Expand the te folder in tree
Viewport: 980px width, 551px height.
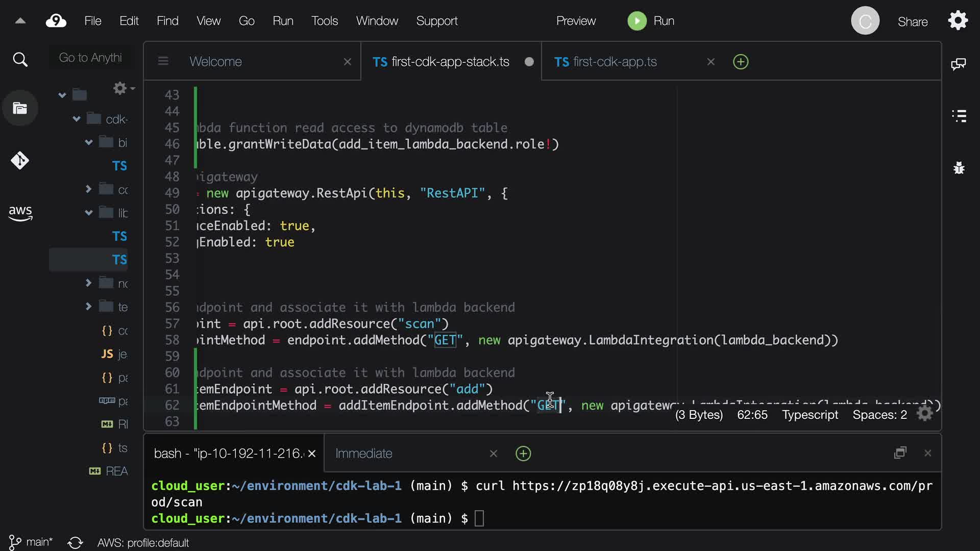tap(88, 307)
